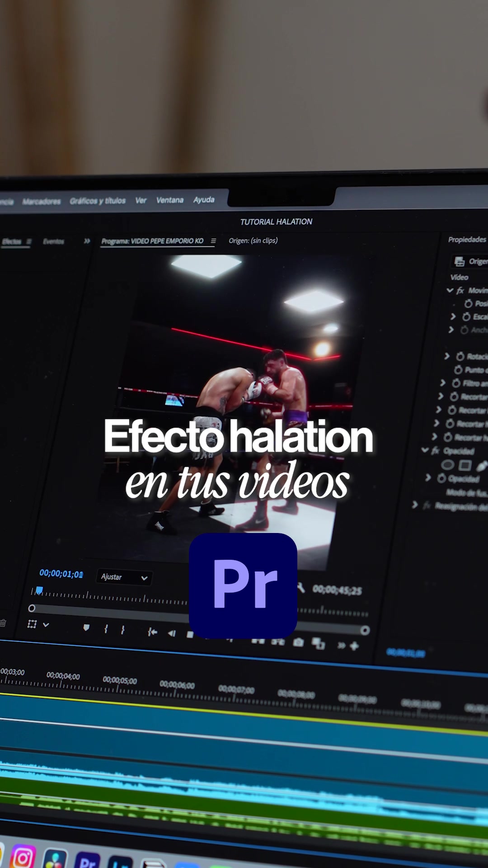Image resolution: width=488 pixels, height=868 pixels.
Task: Open the Ver menu
Action: 141,200
